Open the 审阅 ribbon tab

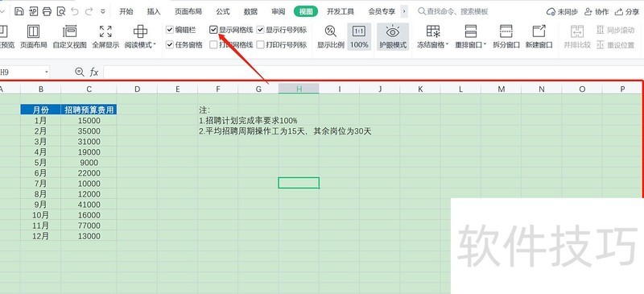[279, 11]
